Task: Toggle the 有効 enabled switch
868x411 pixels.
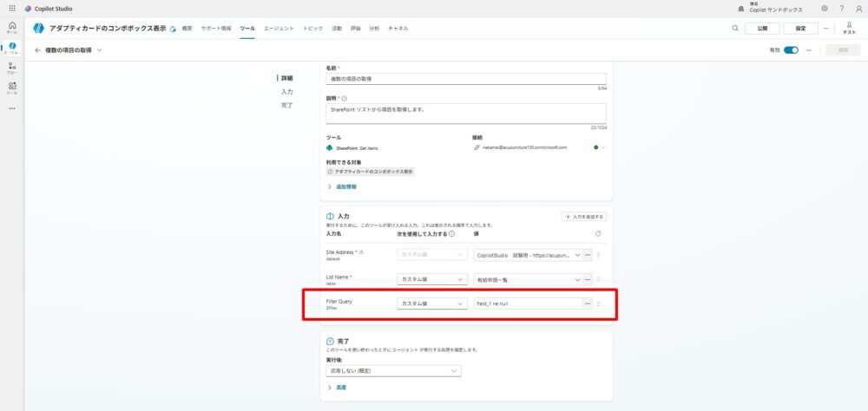Action: [791, 50]
